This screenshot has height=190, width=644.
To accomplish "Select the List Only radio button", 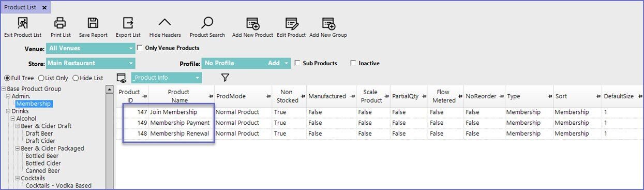I will pos(41,78).
